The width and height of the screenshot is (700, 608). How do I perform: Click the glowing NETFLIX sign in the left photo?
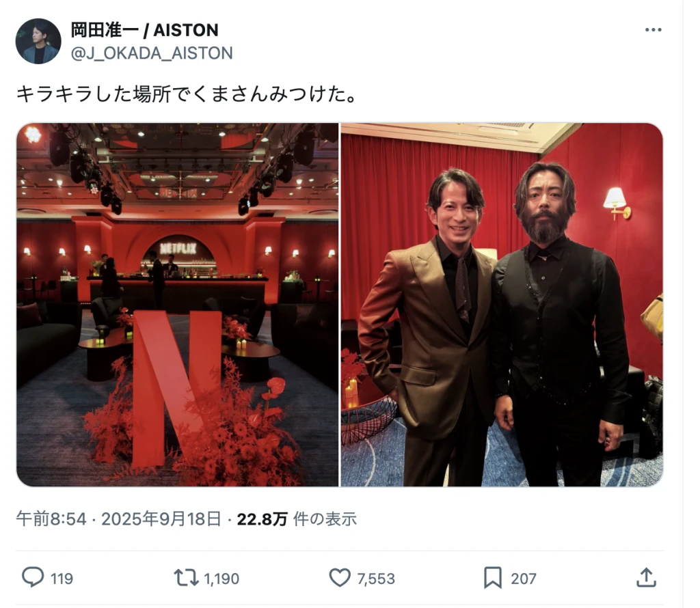(x=178, y=249)
